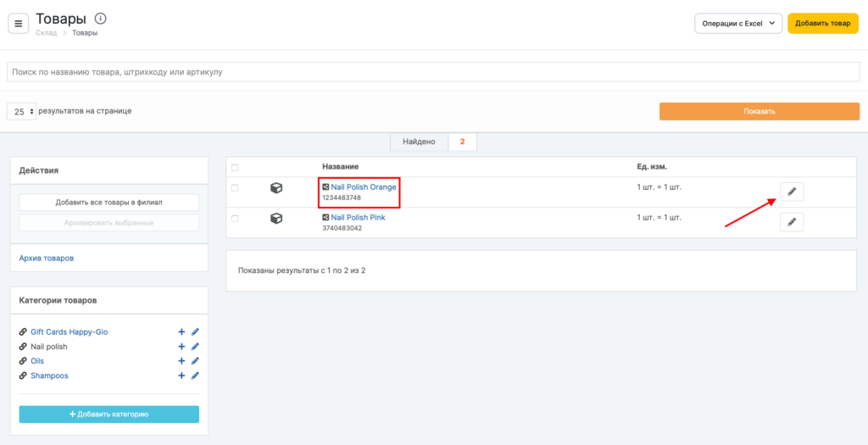Click the Добавить товар button
868x445 pixels.
click(x=822, y=24)
